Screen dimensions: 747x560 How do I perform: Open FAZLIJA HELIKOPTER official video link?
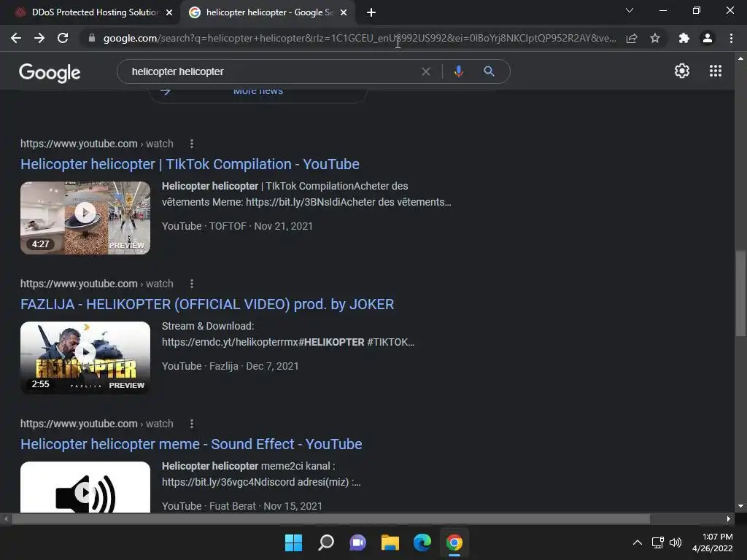[207, 304]
